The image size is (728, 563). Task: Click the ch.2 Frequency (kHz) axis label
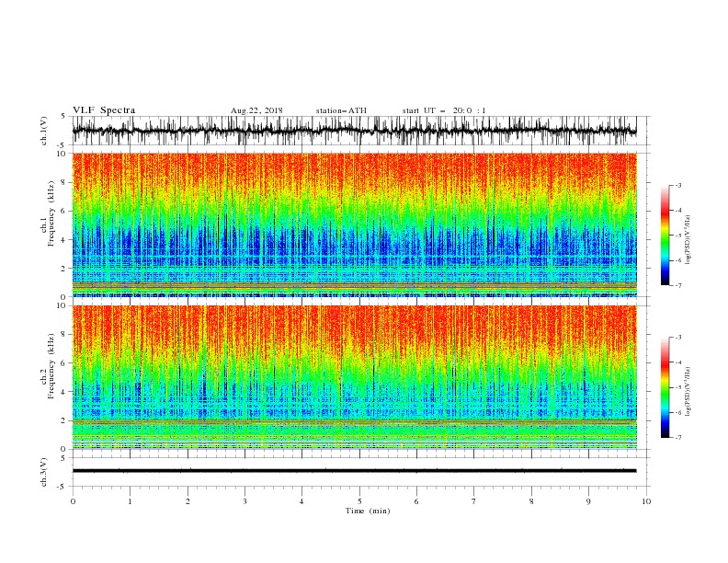click(x=48, y=366)
